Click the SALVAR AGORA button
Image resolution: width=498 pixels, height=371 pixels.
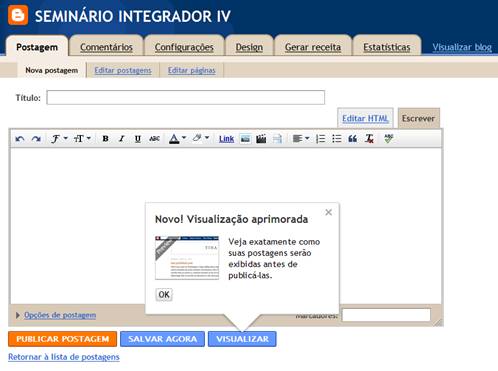pyautogui.click(x=162, y=339)
